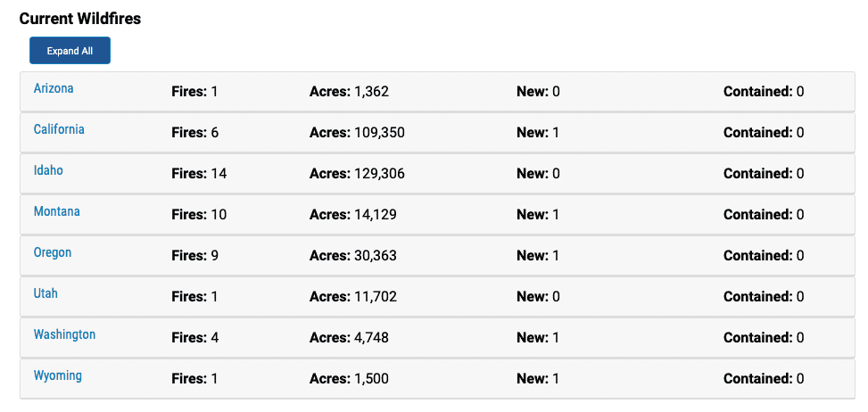Click Acres 129,306 in the Idaho row

click(x=357, y=174)
